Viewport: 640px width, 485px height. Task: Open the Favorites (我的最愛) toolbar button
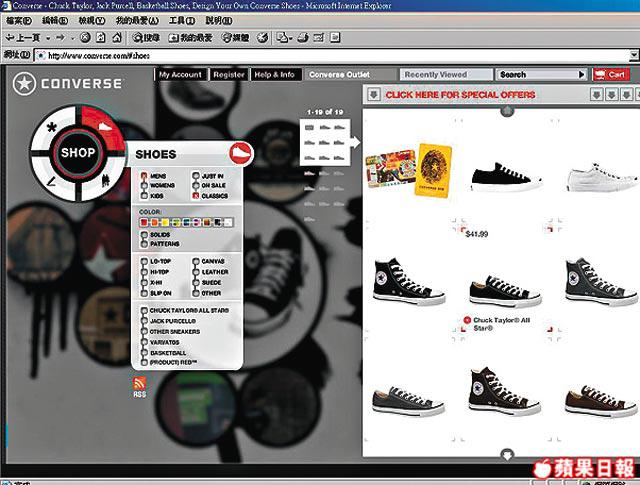click(x=191, y=38)
